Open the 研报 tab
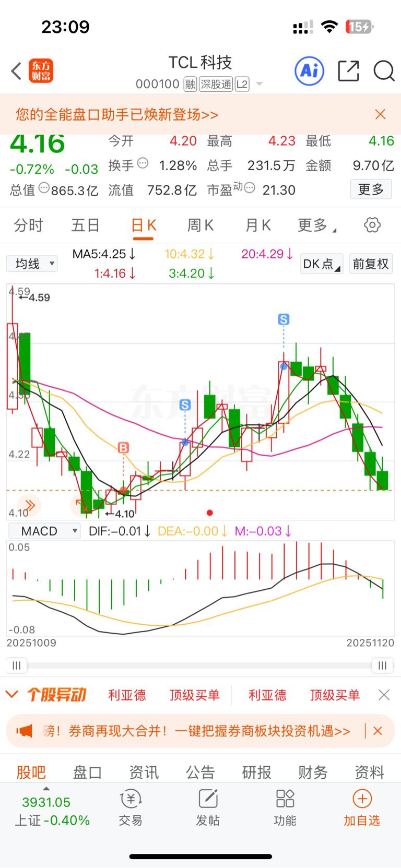Screen dimensions: 401x868 point(257,771)
